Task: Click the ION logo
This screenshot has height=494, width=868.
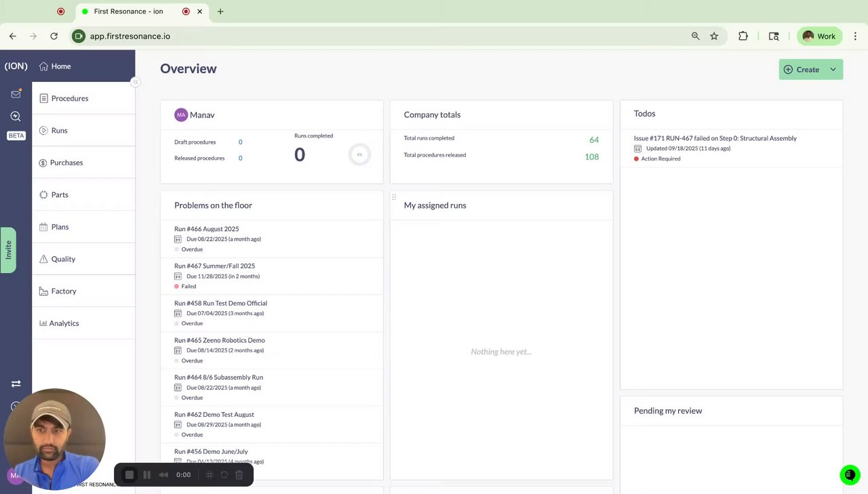Action: 16,66
